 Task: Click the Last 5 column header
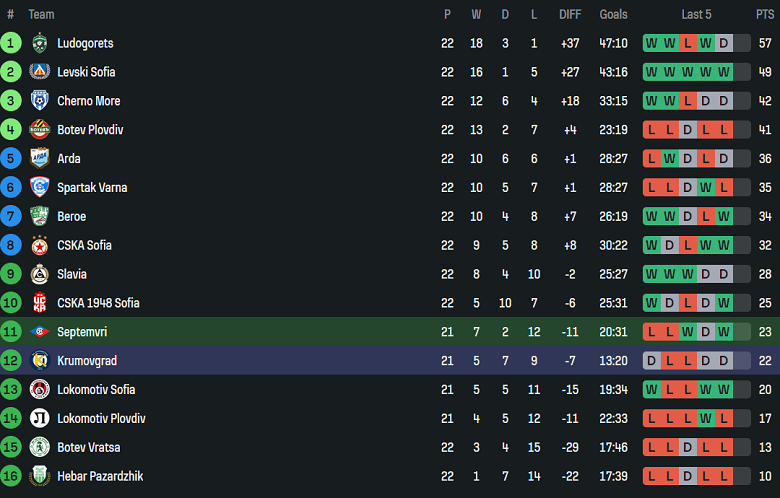click(x=696, y=15)
